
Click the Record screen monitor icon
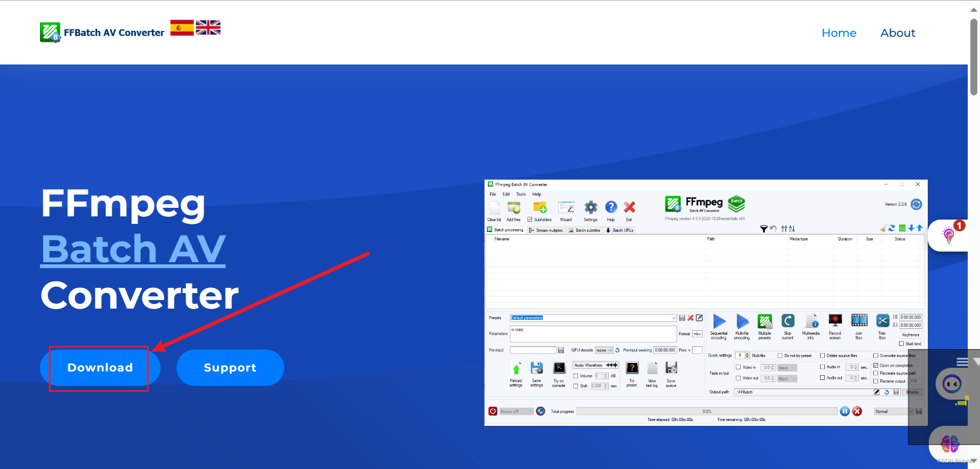pyautogui.click(x=835, y=320)
